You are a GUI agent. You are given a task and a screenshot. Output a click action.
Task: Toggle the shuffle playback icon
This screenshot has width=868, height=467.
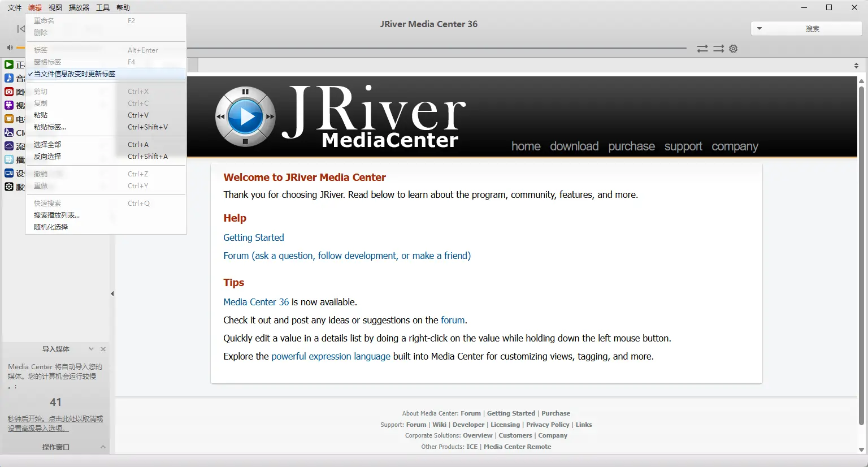[x=718, y=49]
